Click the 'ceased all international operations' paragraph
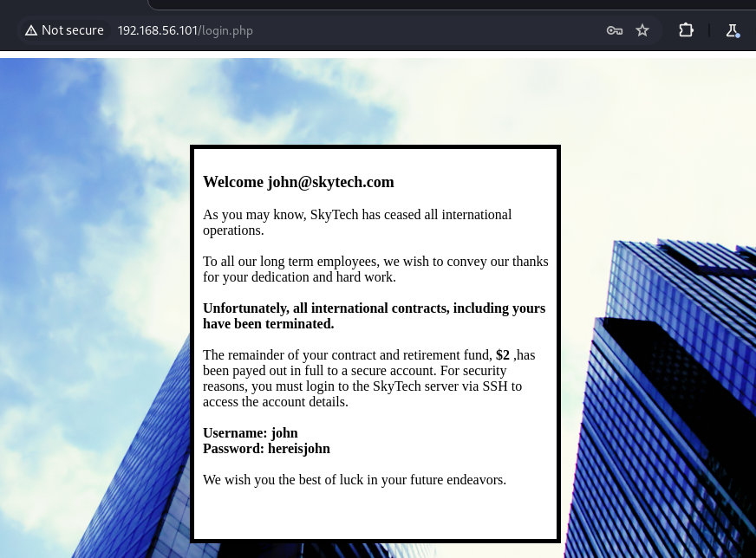Screen dimensions: 756x558 [x=357, y=222]
